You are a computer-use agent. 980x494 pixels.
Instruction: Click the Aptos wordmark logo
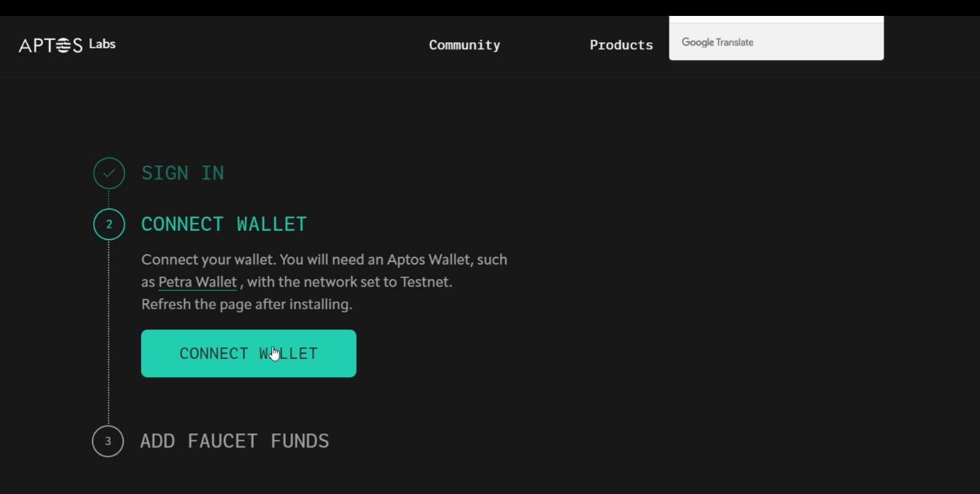coord(50,45)
